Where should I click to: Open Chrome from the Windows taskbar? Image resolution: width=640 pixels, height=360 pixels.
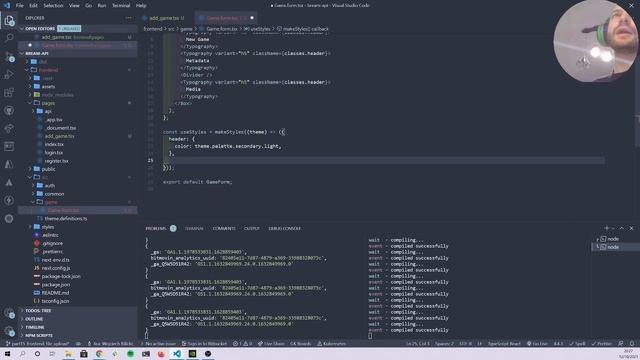pos(99,354)
